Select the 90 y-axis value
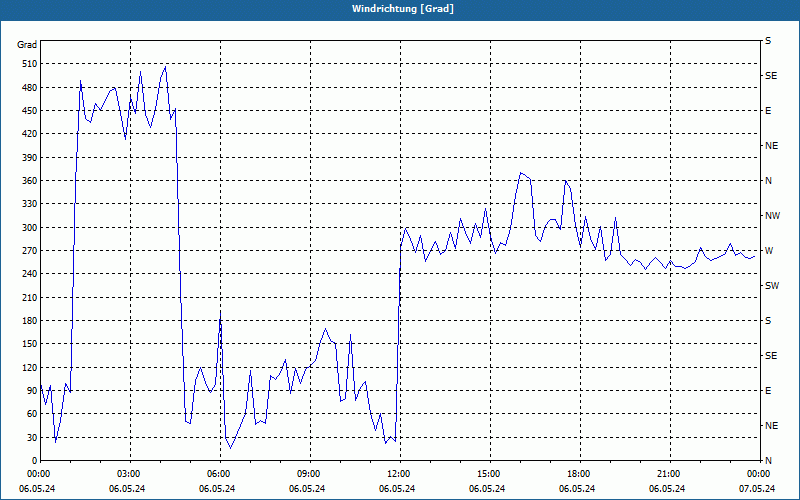This screenshot has height=500, width=800. 33,390
